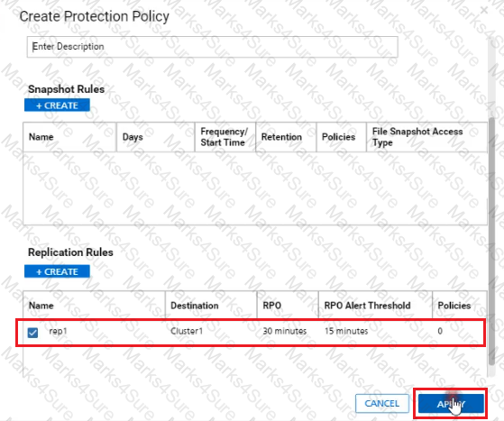504x421 pixels.
Task: Click snapshot rules Policies column header
Action: point(338,137)
